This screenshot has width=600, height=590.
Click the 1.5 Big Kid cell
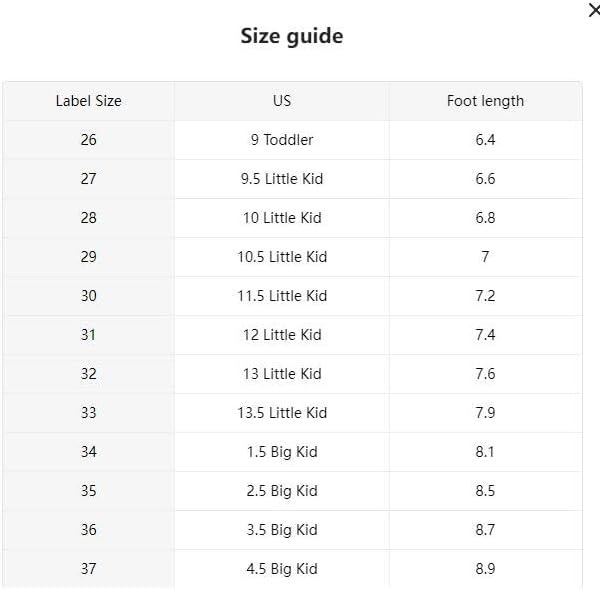(x=282, y=452)
